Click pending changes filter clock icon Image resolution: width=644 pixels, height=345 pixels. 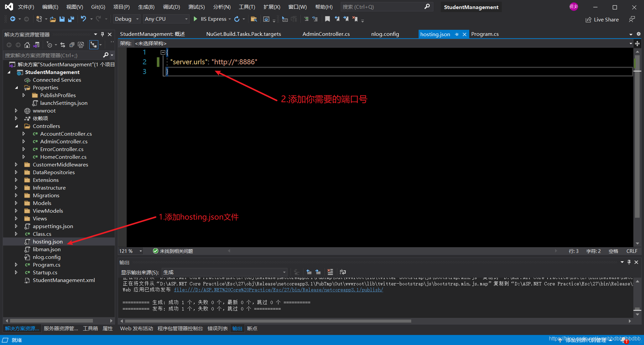[49, 45]
